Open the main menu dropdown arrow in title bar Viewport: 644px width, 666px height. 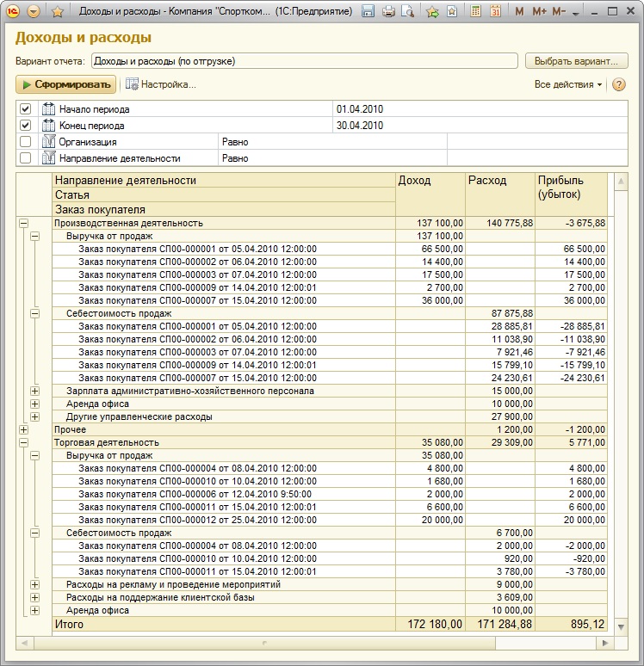tap(34, 12)
